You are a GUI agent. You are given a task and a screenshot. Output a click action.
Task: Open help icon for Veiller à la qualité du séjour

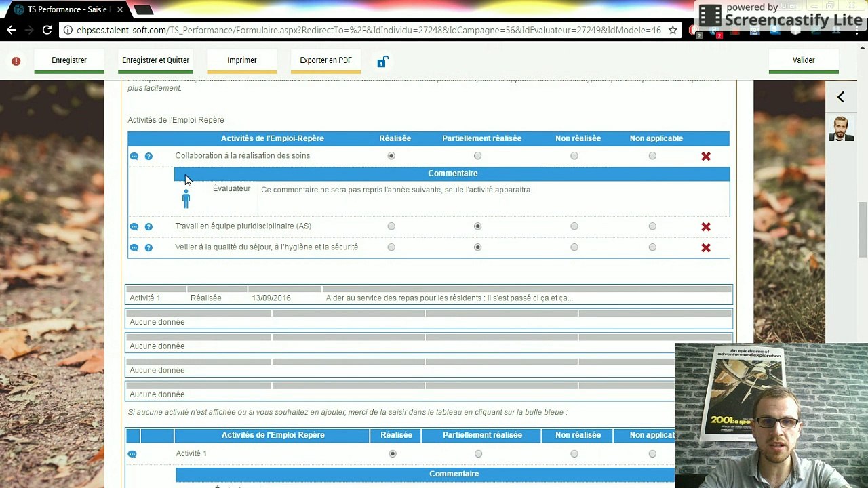[x=149, y=247]
